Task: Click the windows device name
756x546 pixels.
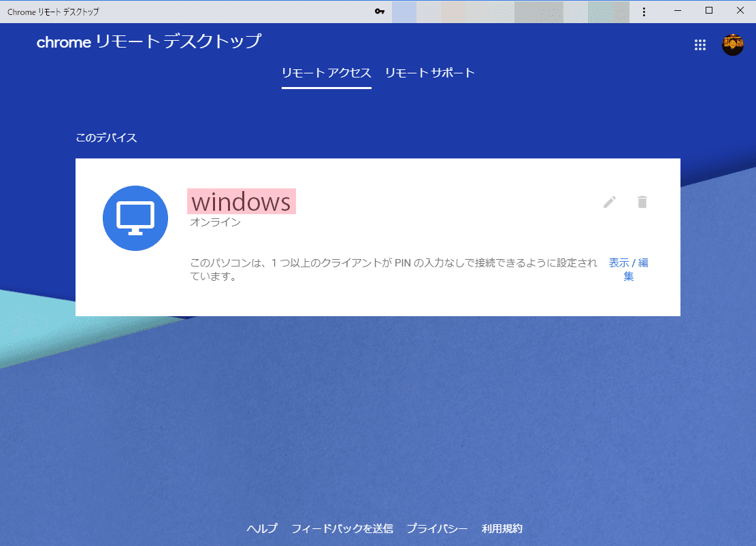Action: pyautogui.click(x=241, y=201)
